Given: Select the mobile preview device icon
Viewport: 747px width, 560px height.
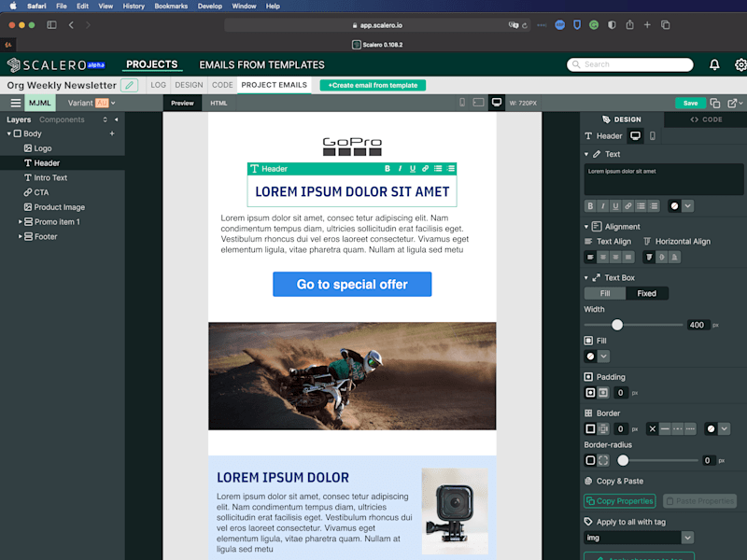Looking at the screenshot, I should [462, 103].
